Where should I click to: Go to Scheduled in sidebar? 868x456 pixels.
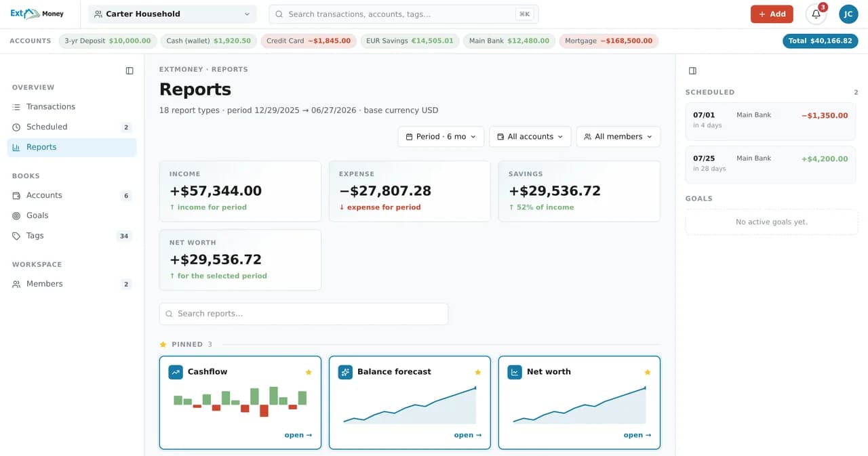click(72, 127)
